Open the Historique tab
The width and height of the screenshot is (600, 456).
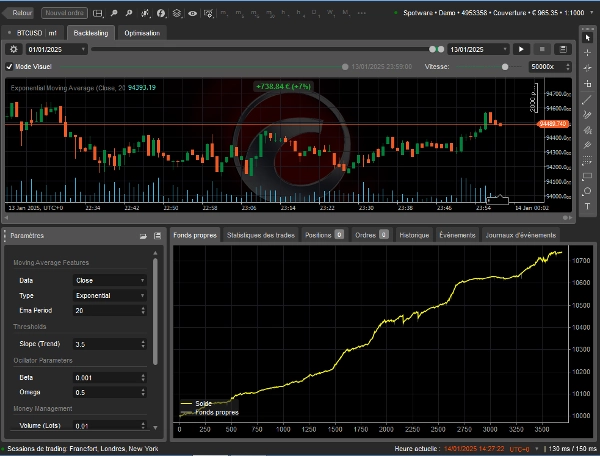[414, 235]
